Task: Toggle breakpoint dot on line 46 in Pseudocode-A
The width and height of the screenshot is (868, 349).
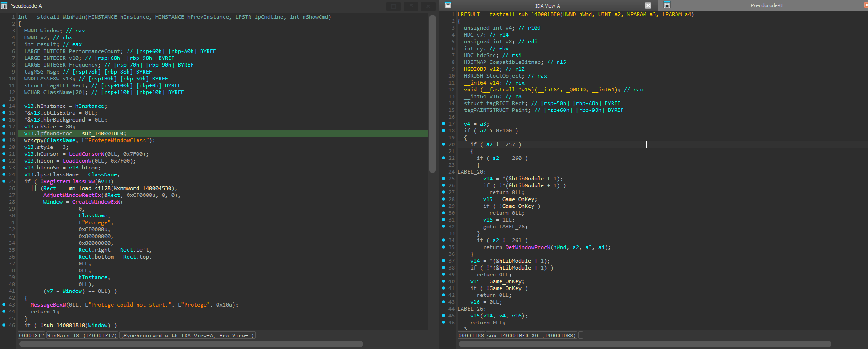Action: click(x=4, y=325)
